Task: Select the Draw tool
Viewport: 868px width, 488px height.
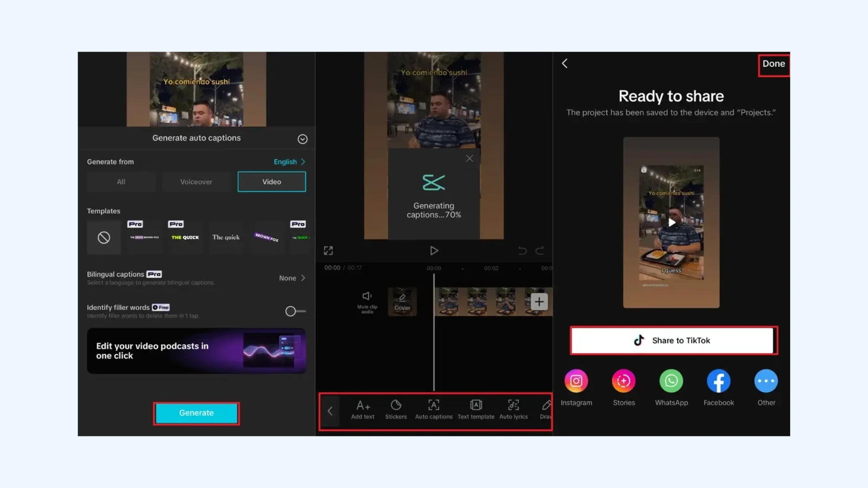Action: click(546, 410)
